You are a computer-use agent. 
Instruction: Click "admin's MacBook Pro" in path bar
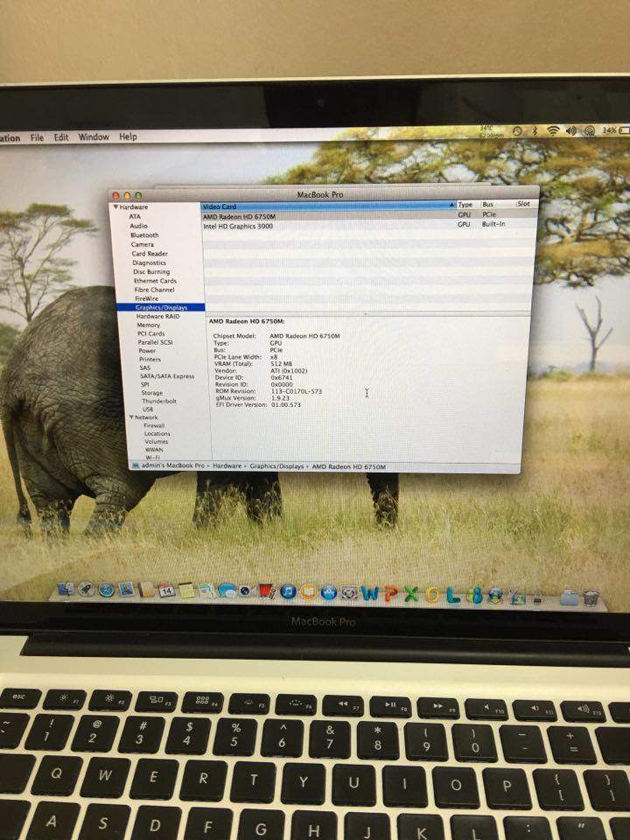(x=172, y=465)
